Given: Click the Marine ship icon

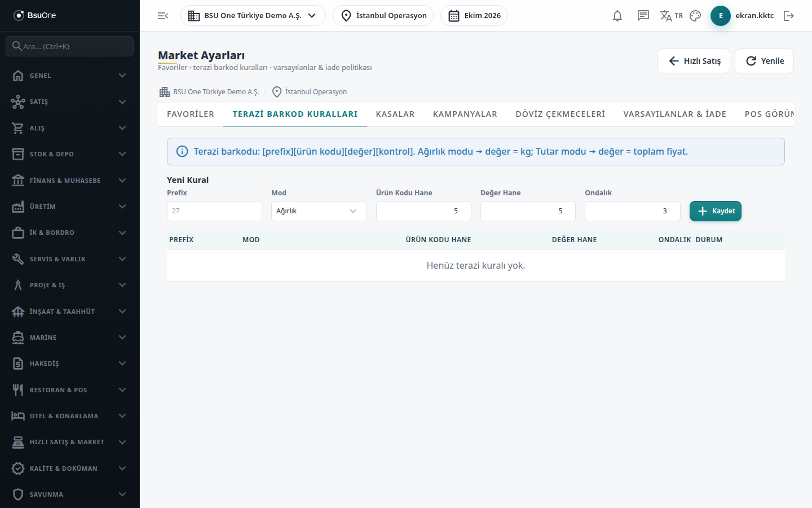Looking at the screenshot, I should [18, 338].
